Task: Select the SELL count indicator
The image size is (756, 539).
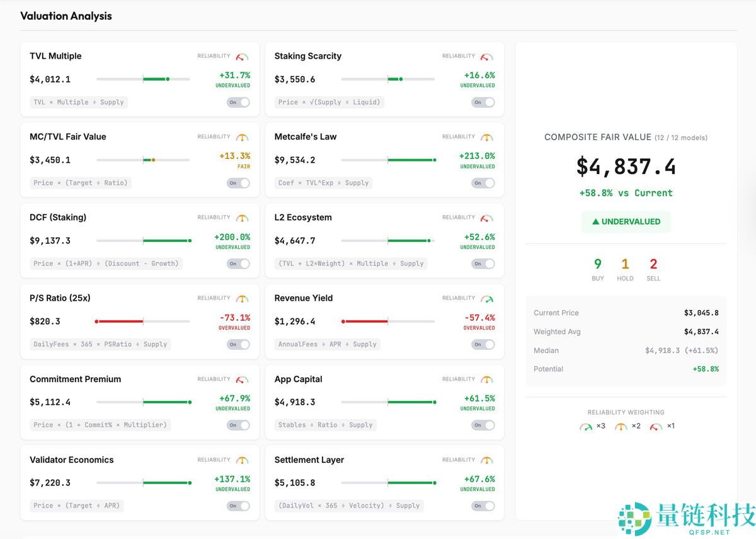Action: pos(653,267)
